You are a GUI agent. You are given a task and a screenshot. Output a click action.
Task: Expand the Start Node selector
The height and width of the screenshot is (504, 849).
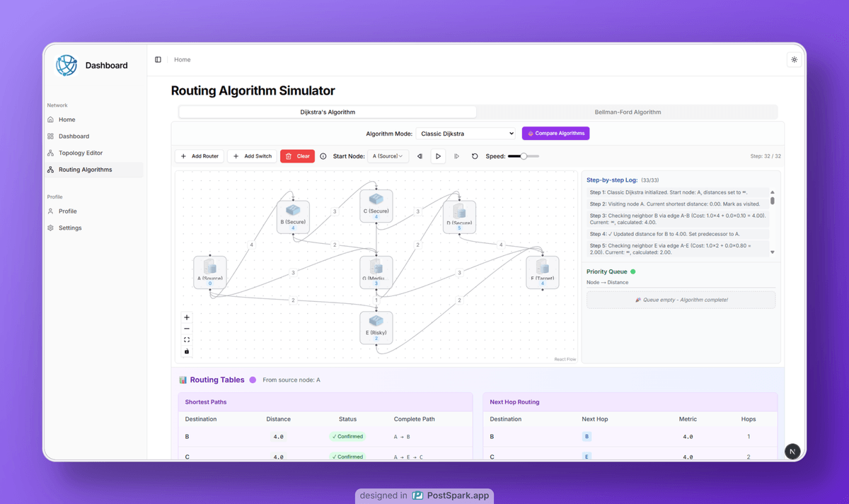pyautogui.click(x=388, y=156)
